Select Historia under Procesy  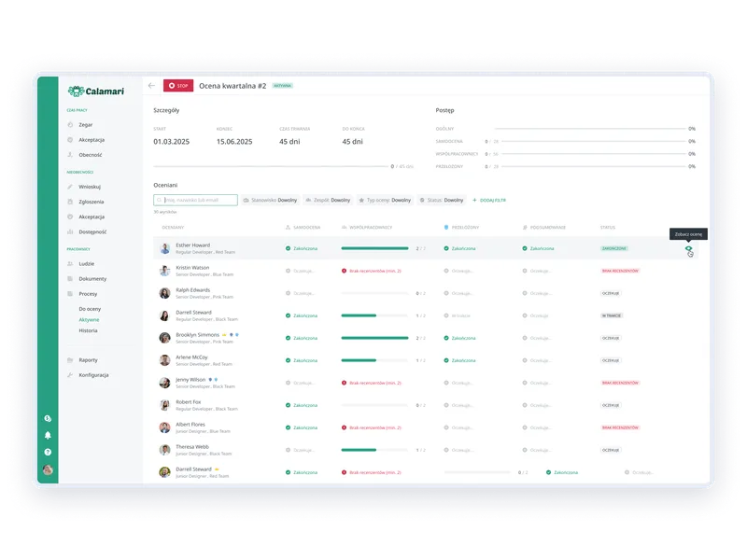click(88, 330)
